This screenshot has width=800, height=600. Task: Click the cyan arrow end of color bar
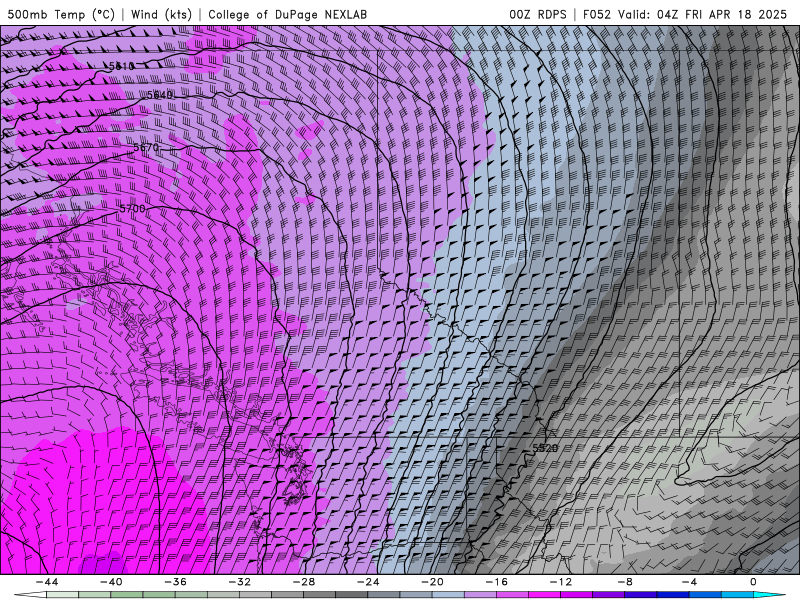[770, 595]
